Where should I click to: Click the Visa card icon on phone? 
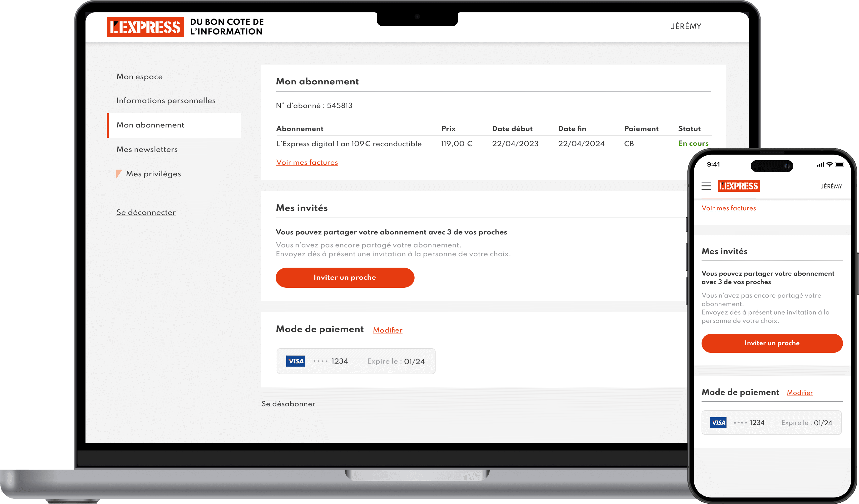click(718, 423)
